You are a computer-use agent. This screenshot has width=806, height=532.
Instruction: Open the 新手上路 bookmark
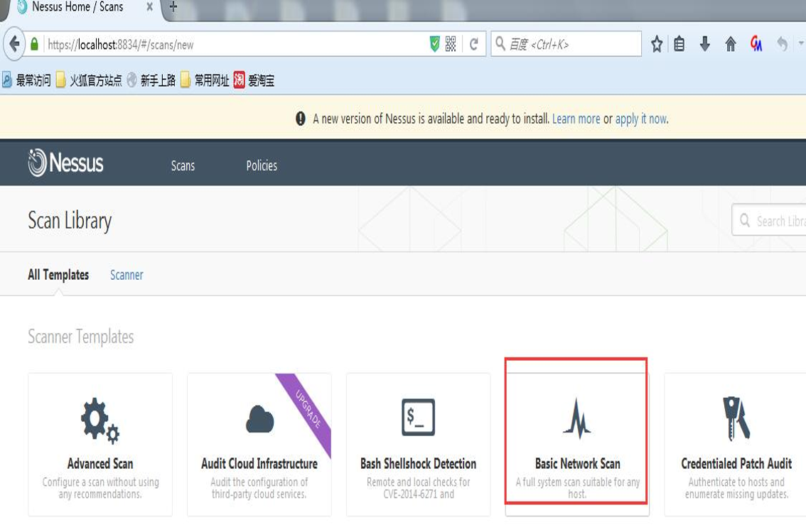(151, 80)
